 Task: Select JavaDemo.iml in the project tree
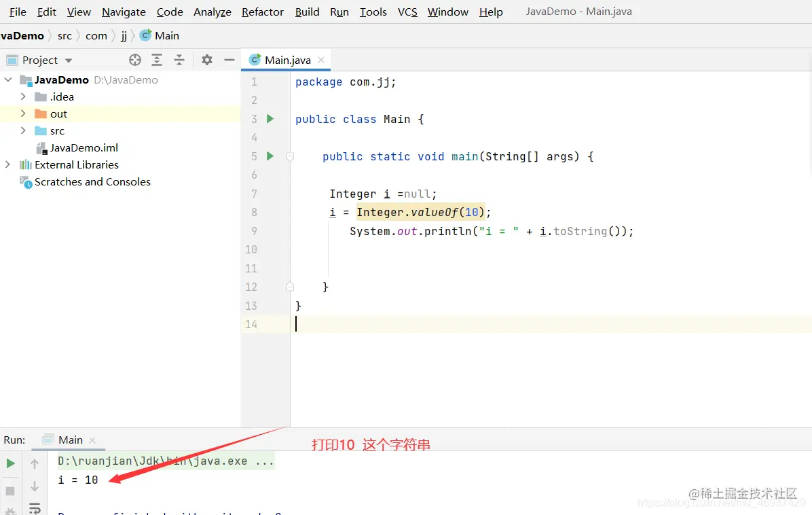coord(84,148)
